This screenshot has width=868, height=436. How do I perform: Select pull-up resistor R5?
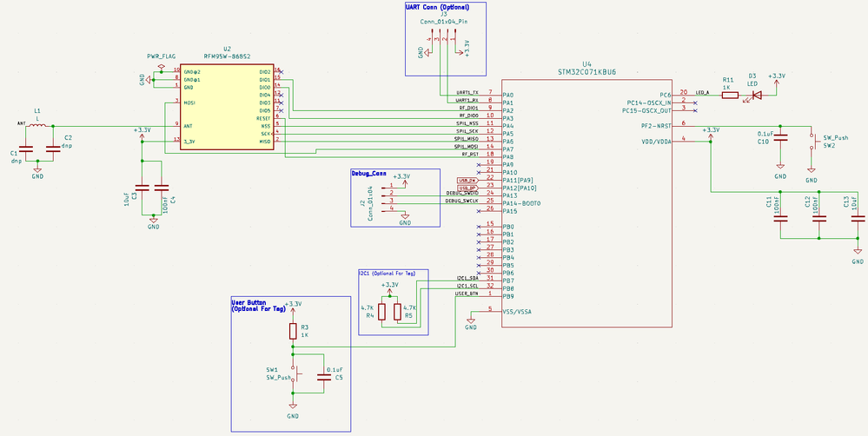point(397,312)
